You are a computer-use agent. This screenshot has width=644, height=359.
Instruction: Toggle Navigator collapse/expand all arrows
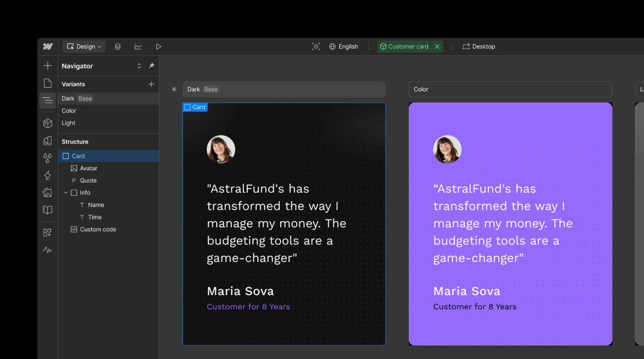[x=139, y=66]
